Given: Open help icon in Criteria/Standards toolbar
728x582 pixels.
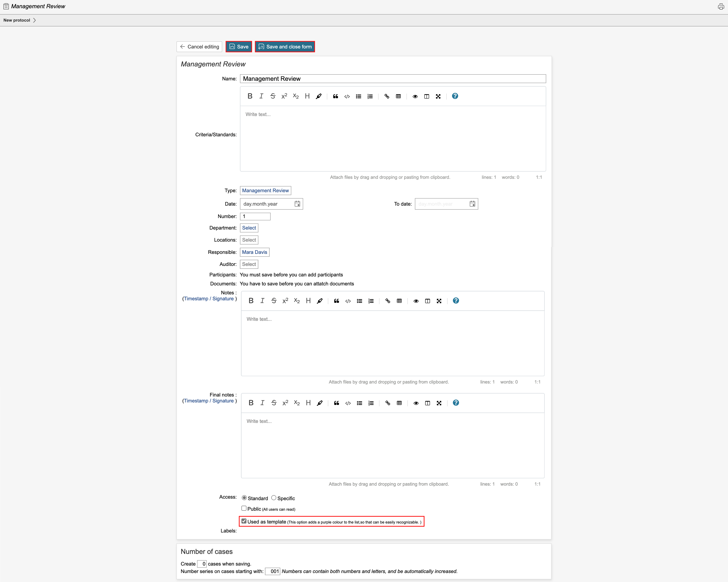Looking at the screenshot, I should 455,96.
